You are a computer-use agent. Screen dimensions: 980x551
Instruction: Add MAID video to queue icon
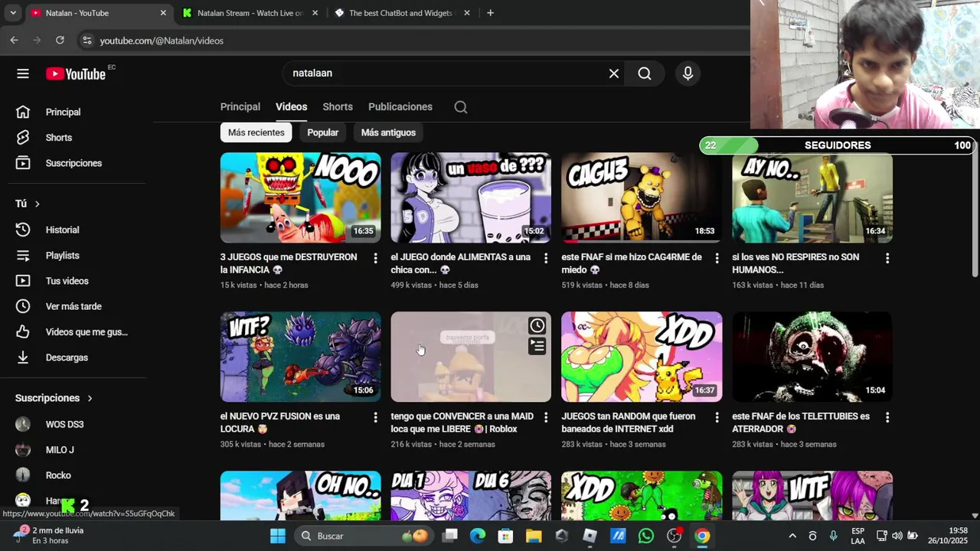click(x=537, y=347)
